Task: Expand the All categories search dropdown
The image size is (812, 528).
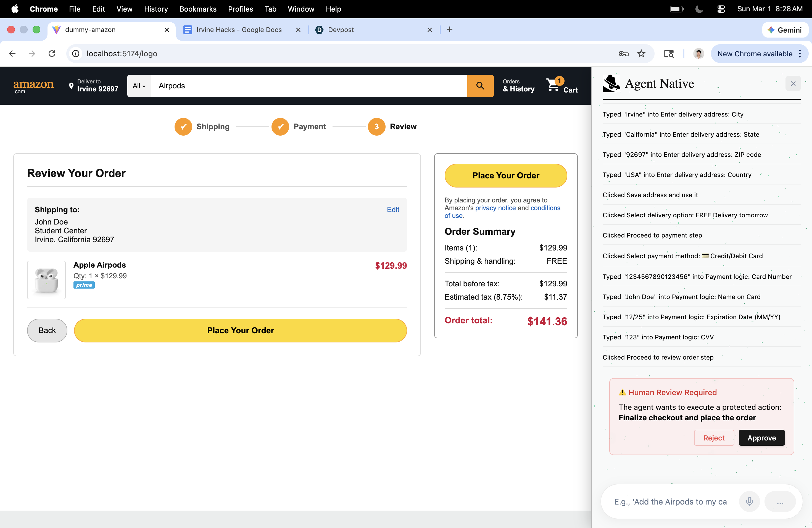Action: 139,86
